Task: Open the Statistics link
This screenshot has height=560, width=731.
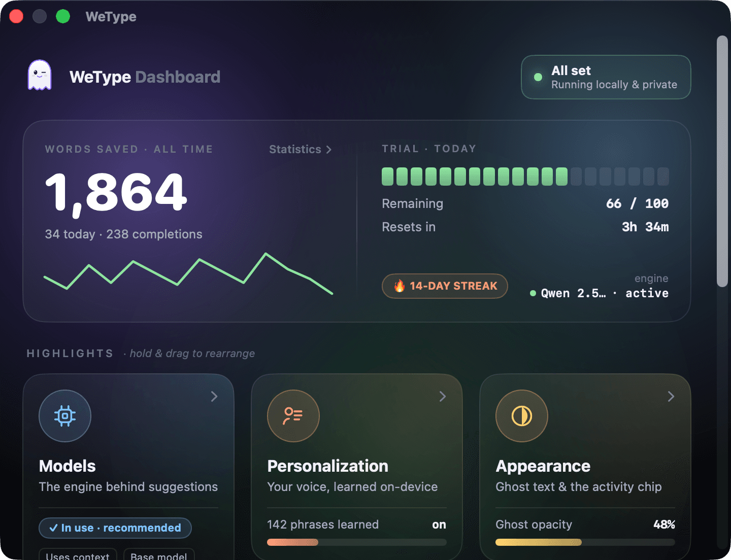Action: click(300, 149)
